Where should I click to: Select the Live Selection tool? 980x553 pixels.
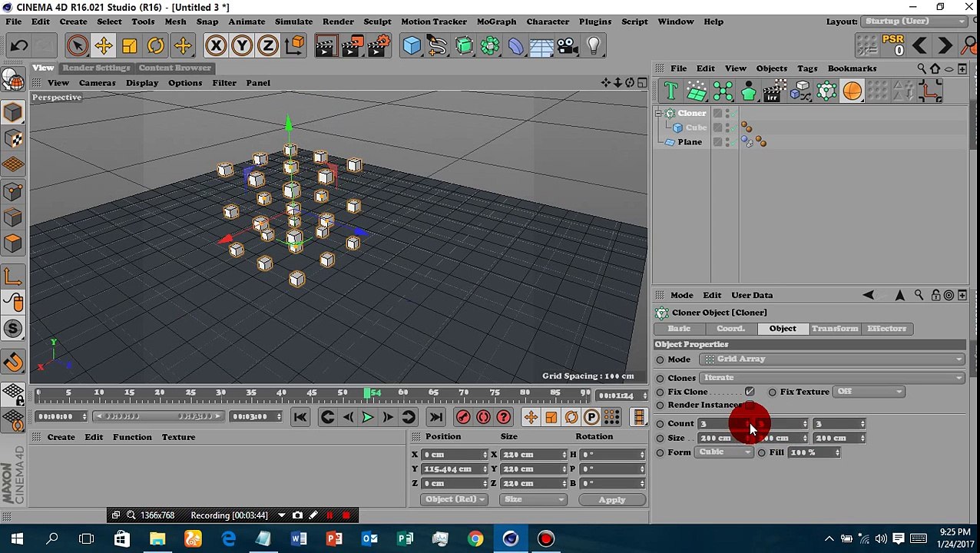(x=77, y=46)
